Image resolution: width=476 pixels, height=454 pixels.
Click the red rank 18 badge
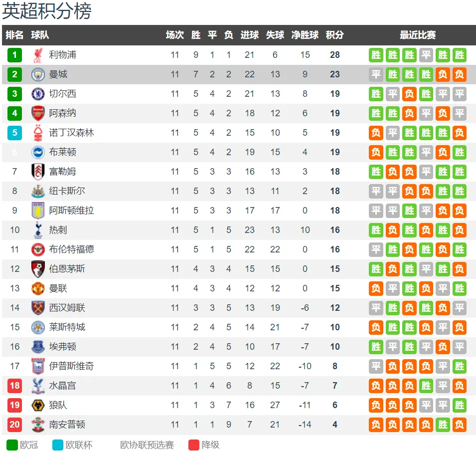(x=14, y=386)
